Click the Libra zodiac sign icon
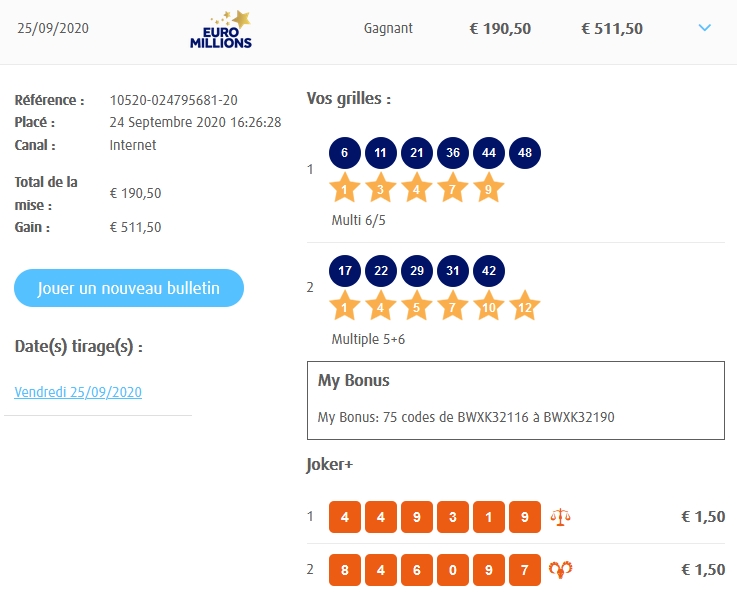The height and width of the screenshot is (594, 737). (561, 517)
